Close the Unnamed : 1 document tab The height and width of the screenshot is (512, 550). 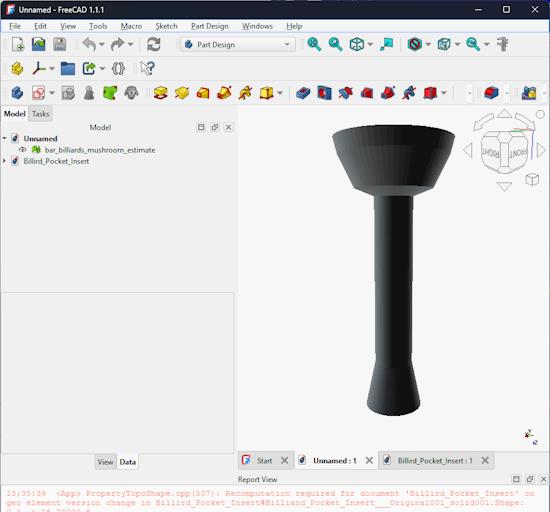click(369, 460)
